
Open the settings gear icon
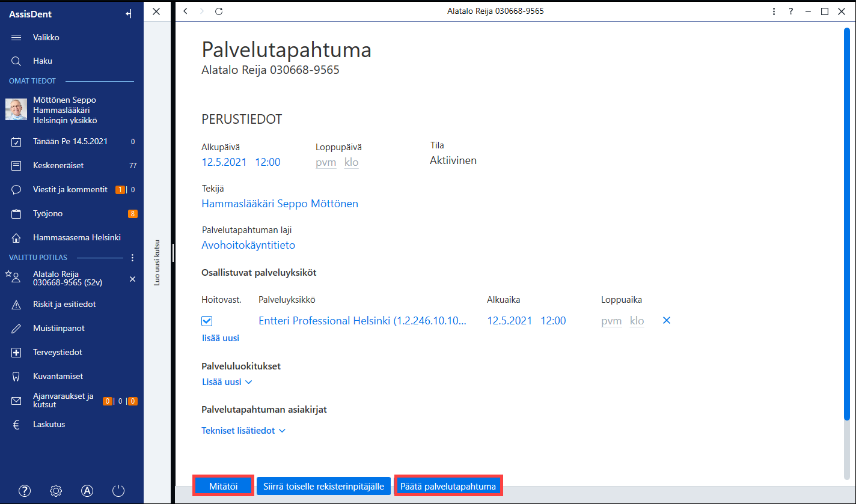pos(56,490)
